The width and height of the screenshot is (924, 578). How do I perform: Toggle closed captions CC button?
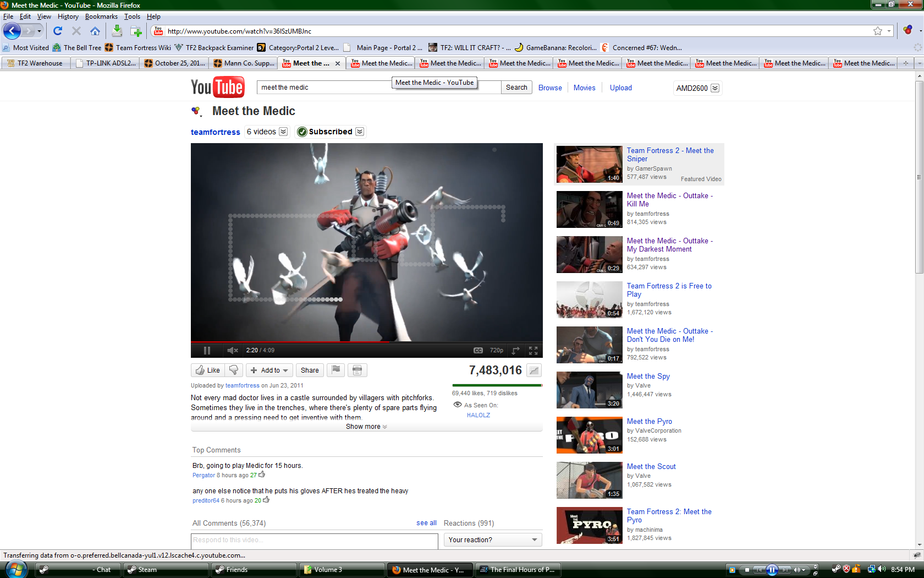pyautogui.click(x=478, y=350)
